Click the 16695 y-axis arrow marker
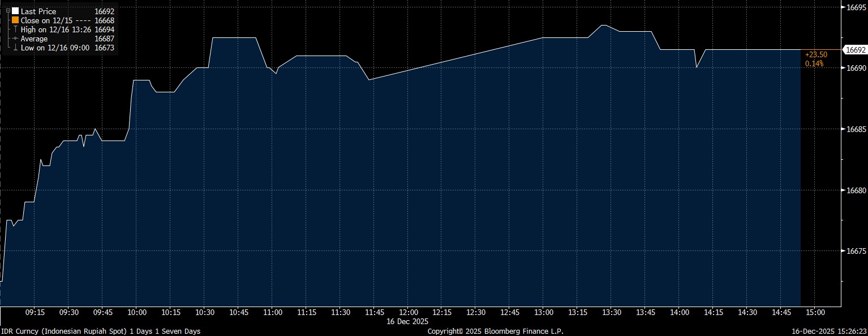Screen dimensions: 868x336 click(x=843, y=7)
